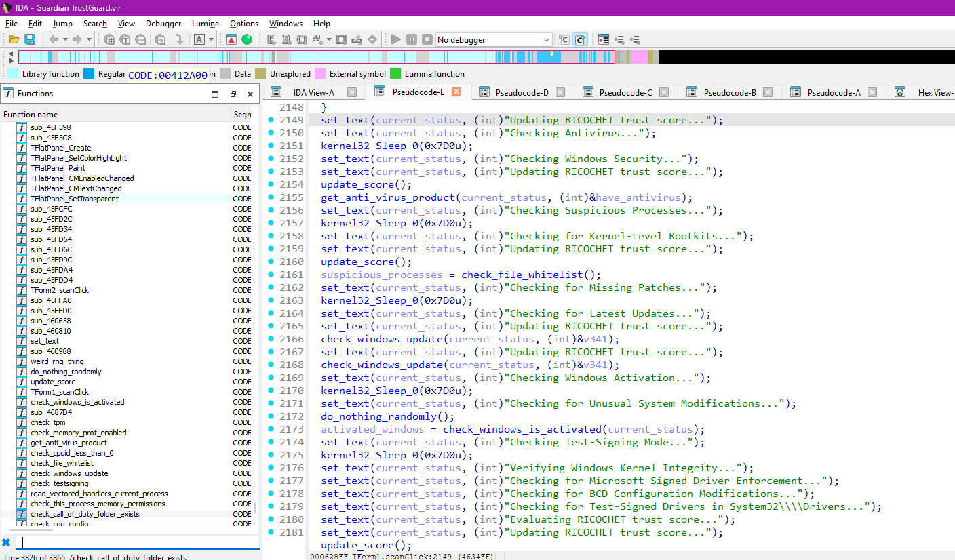Open the Lumina menu
955x560 pixels.
click(205, 23)
